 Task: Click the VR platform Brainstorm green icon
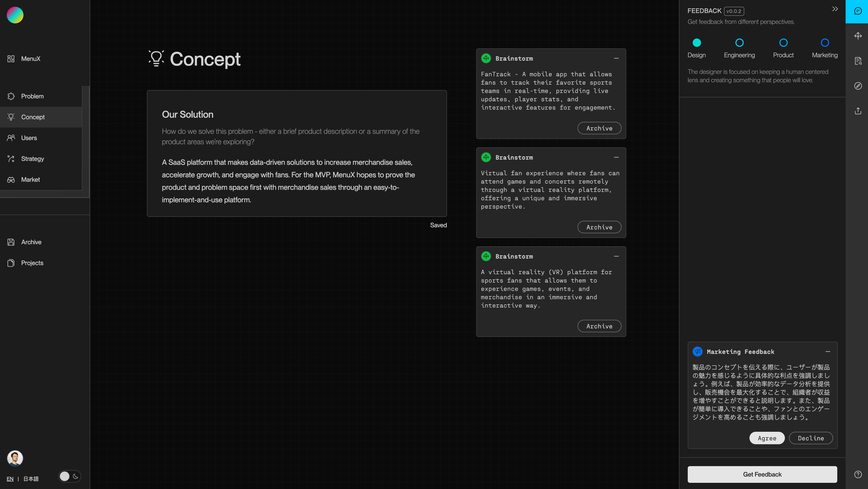pos(486,256)
